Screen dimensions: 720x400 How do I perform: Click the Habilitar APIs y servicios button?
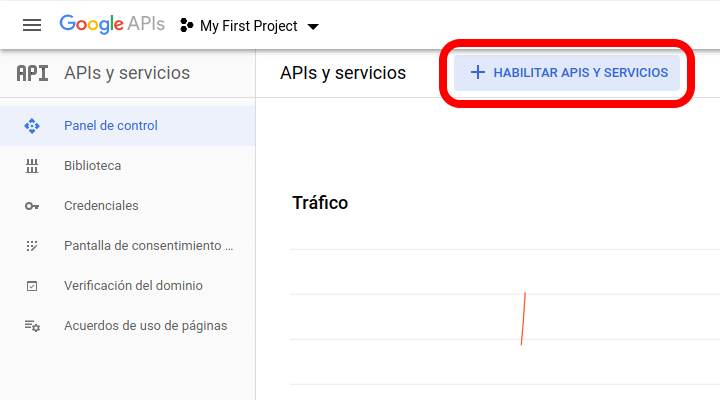click(x=567, y=73)
